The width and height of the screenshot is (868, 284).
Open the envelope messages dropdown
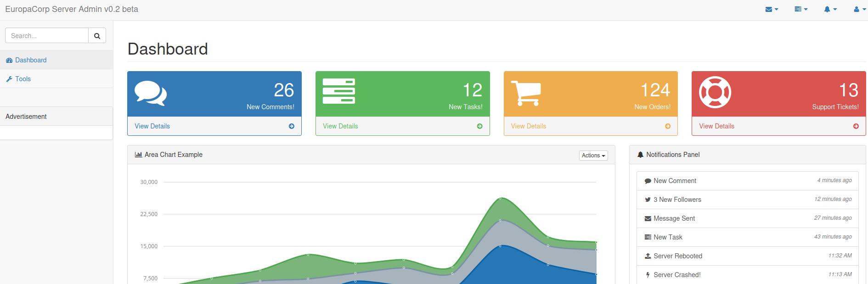pos(772,9)
